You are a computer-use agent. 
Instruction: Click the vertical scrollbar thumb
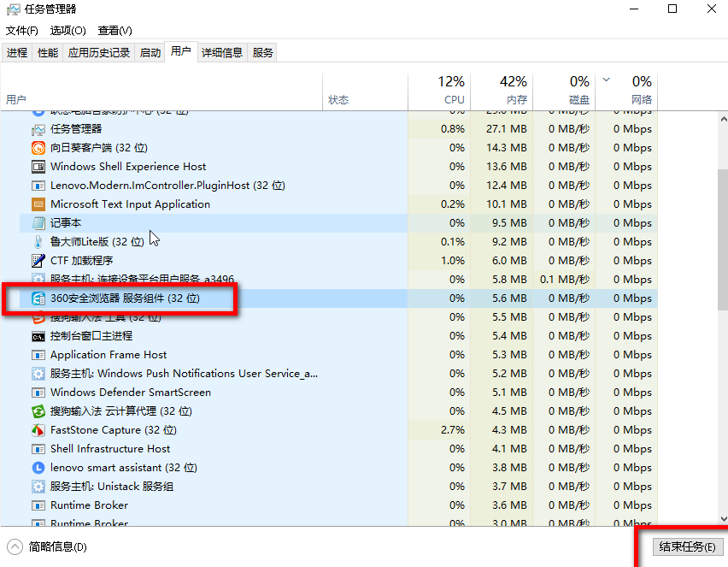723,239
